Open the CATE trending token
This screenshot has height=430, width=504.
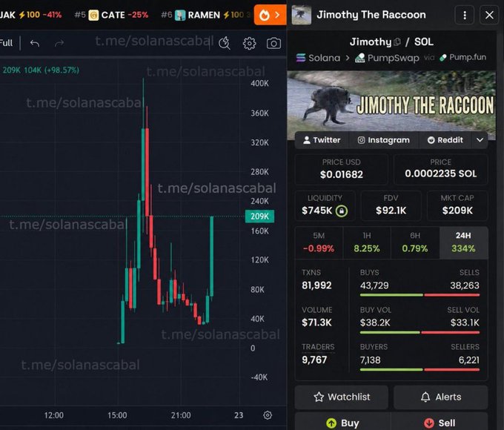[x=111, y=15]
